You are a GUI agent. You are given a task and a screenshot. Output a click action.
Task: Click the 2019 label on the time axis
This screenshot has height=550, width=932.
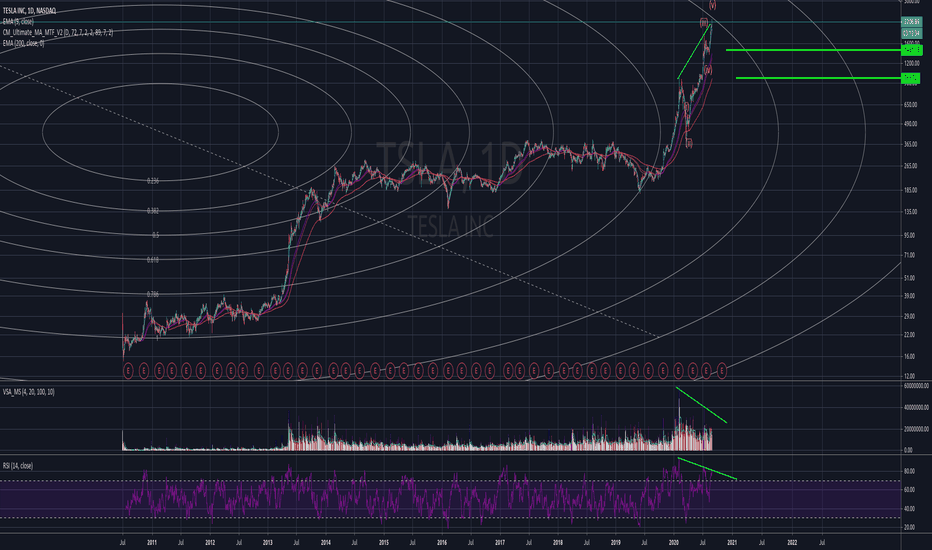pos(616,542)
